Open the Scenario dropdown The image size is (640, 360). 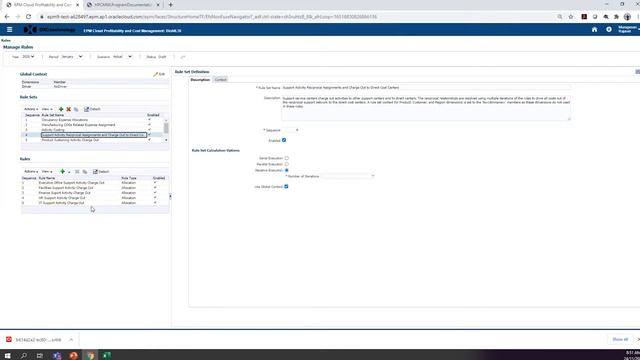click(x=122, y=57)
